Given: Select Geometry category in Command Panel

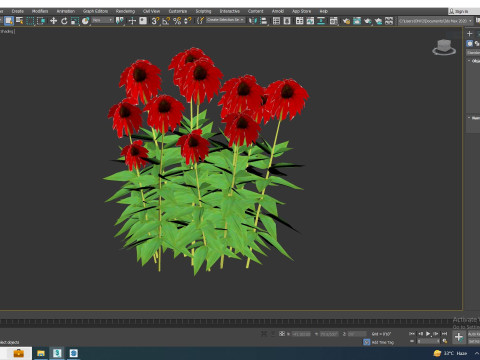Looking at the screenshot, I should (x=470, y=43).
